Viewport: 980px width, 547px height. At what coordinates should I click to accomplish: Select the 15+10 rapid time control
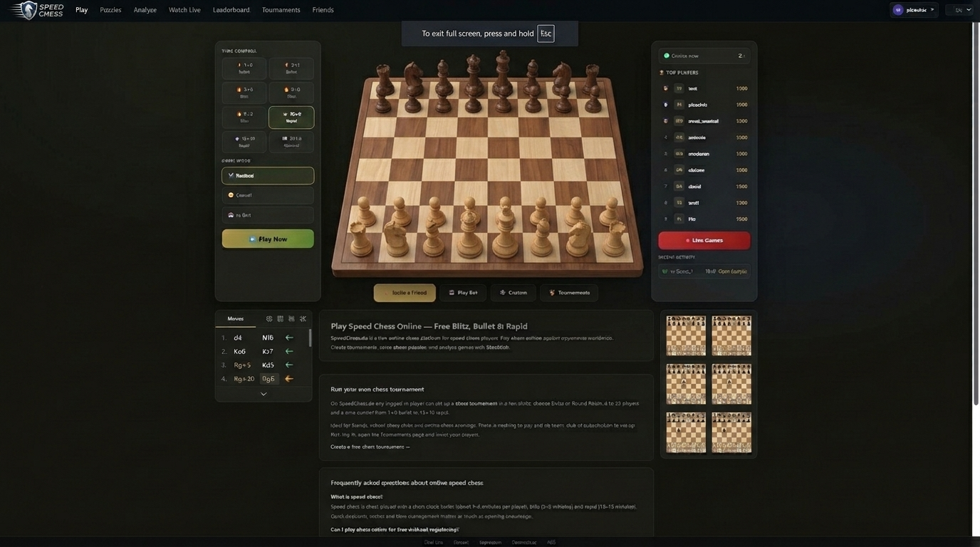(x=244, y=142)
